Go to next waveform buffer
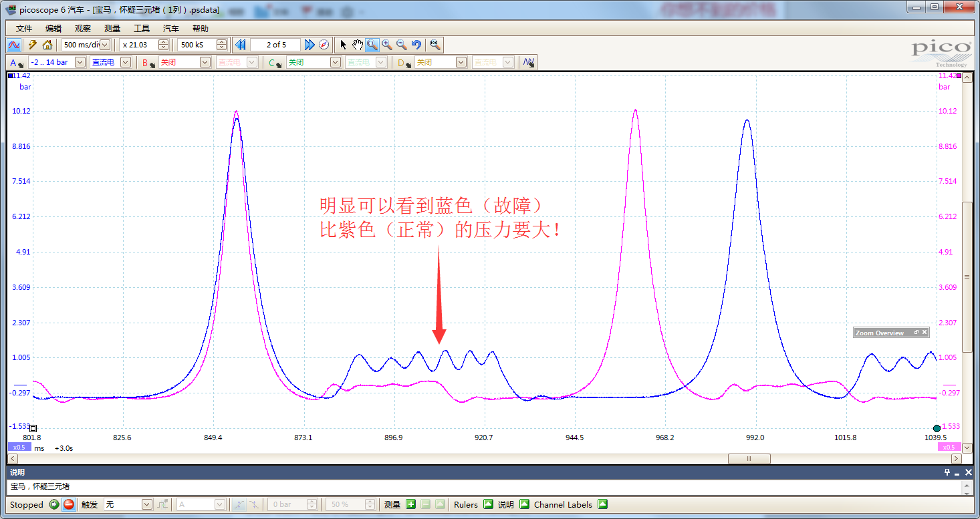 tap(309, 45)
